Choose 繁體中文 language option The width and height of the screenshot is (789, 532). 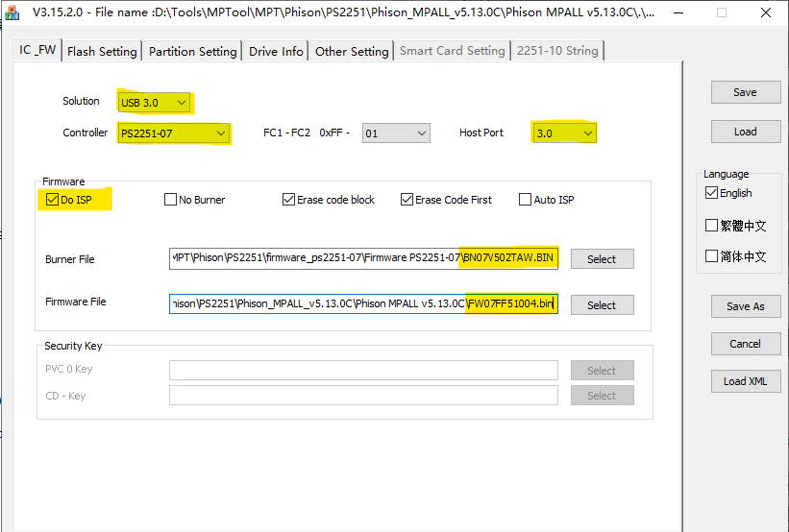[711, 226]
